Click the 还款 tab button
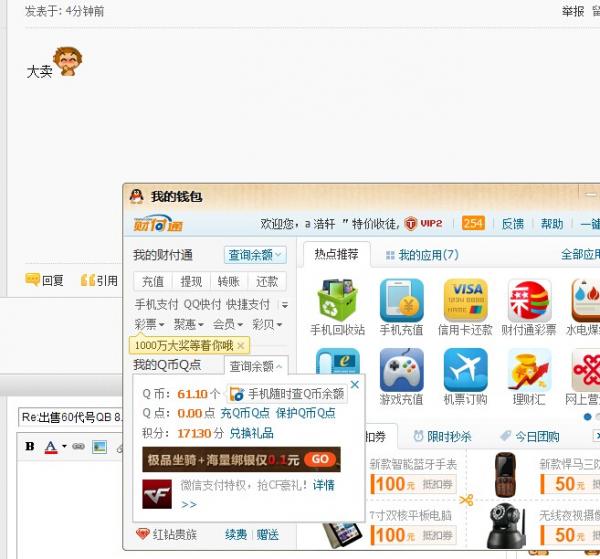Image resolution: width=600 pixels, height=559 pixels. point(267,282)
